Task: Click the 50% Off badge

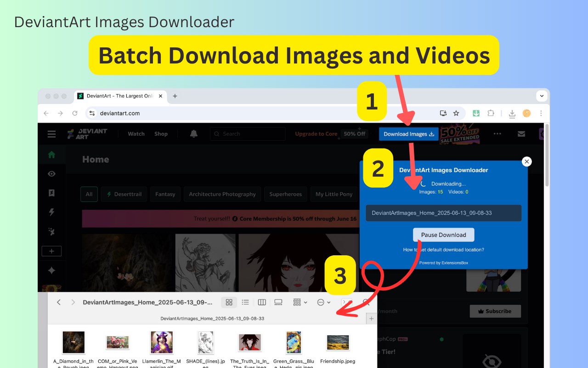Action: [354, 134]
